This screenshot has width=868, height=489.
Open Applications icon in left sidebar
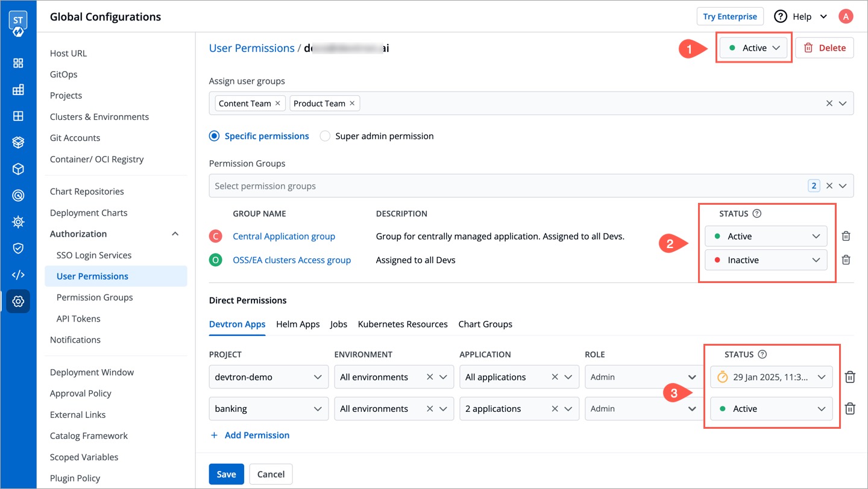pos(18,63)
